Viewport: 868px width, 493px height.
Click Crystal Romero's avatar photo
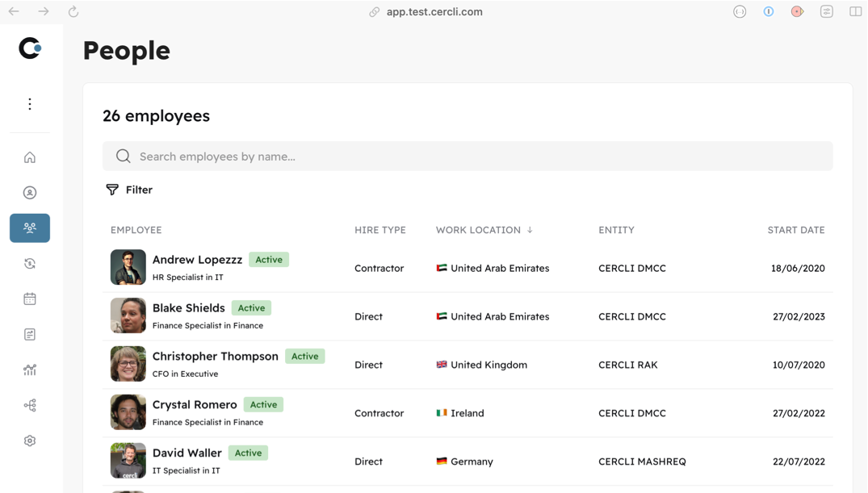128,412
